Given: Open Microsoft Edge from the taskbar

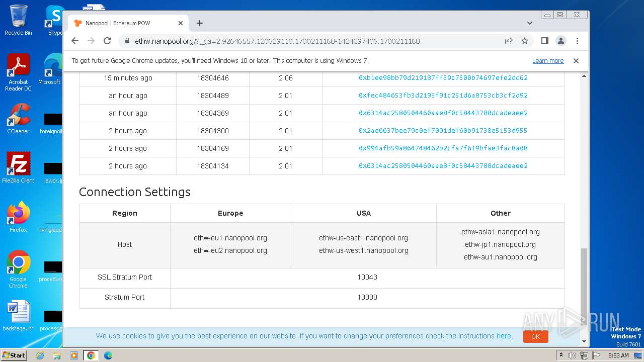Looking at the screenshot, I should (x=108, y=355).
